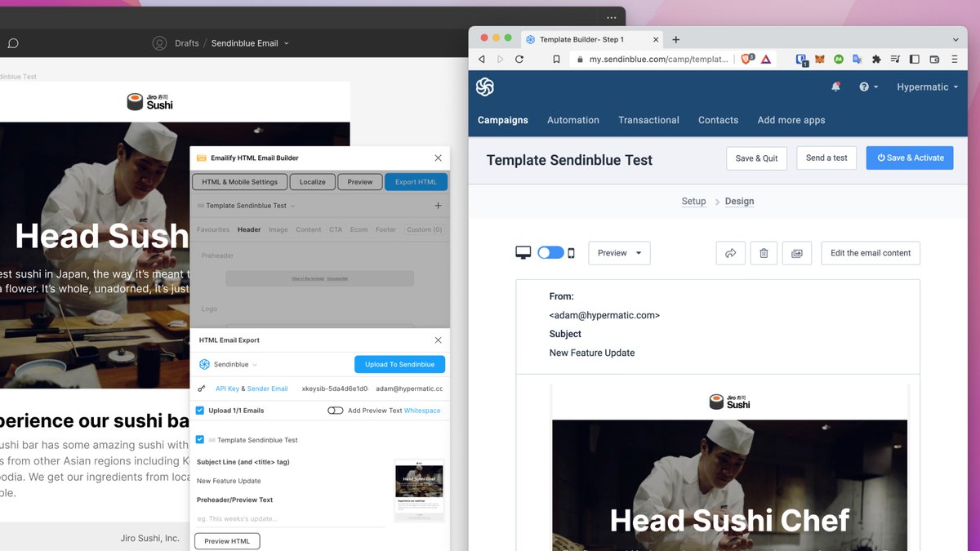Open Google Translate extension
The width and height of the screenshot is (980, 551).
click(x=857, y=60)
